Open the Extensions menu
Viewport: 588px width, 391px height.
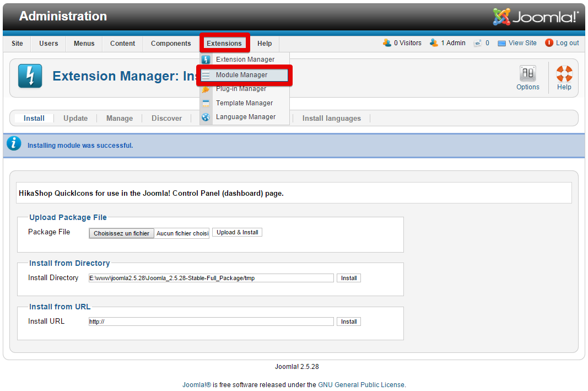224,44
